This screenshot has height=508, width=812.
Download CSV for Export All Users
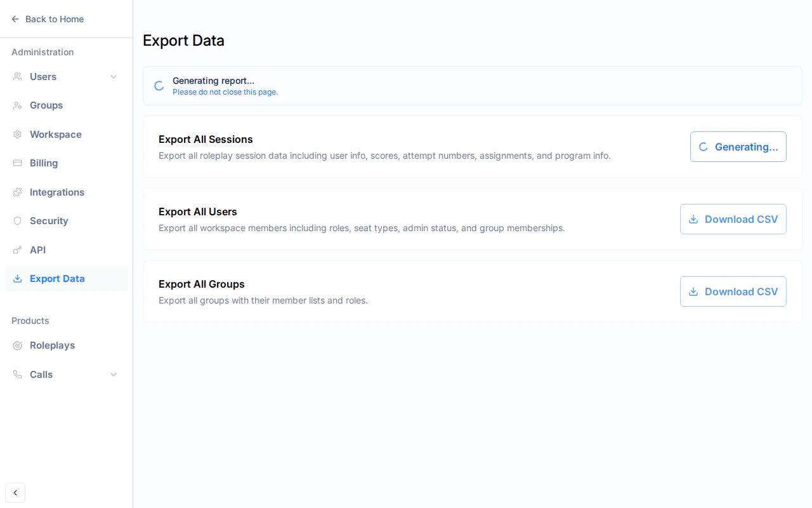click(733, 219)
